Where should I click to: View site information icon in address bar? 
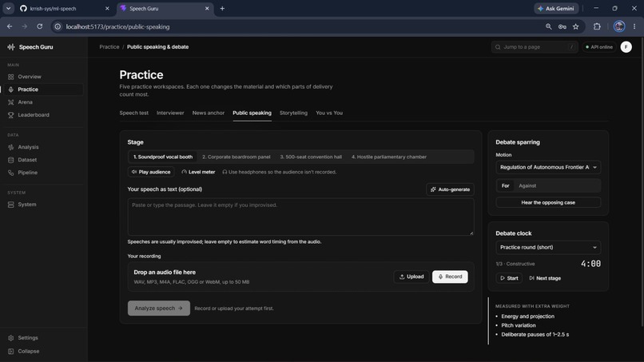[x=58, y=26]
